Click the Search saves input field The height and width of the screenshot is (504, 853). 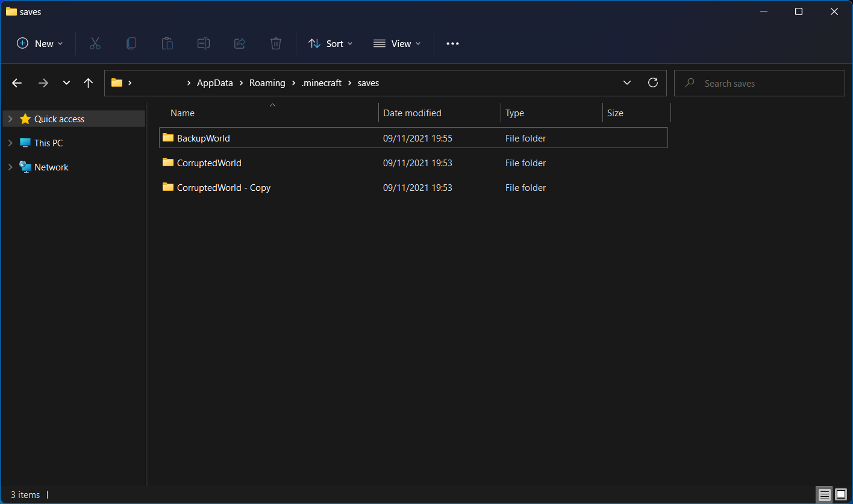click(x=759, y=83)
